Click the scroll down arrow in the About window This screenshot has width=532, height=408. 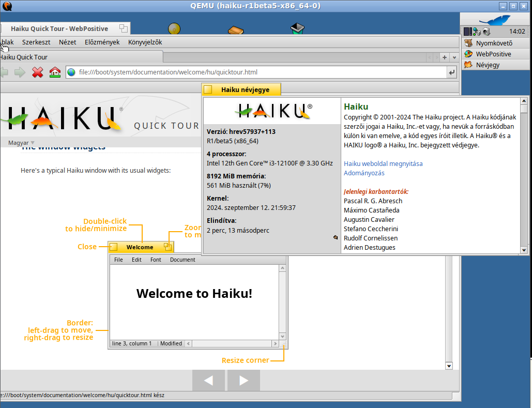[x=524, y=250]
